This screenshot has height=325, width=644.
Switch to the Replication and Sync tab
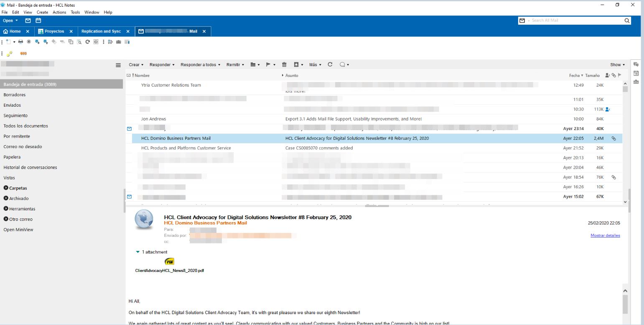[x=101, y=31]
